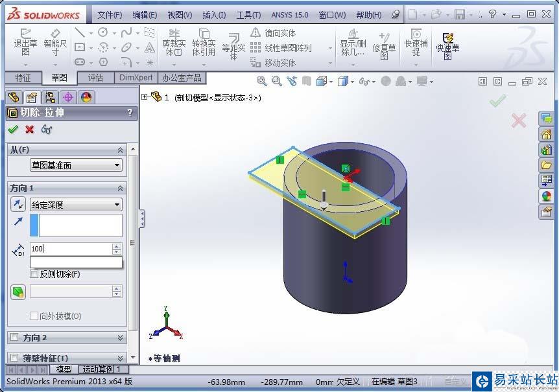
Task: Open the PropertyManager tab icon
Action: (32, 97)
